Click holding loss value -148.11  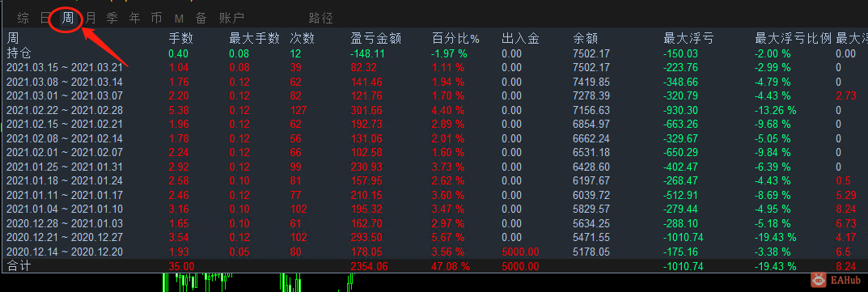(367, 53)
